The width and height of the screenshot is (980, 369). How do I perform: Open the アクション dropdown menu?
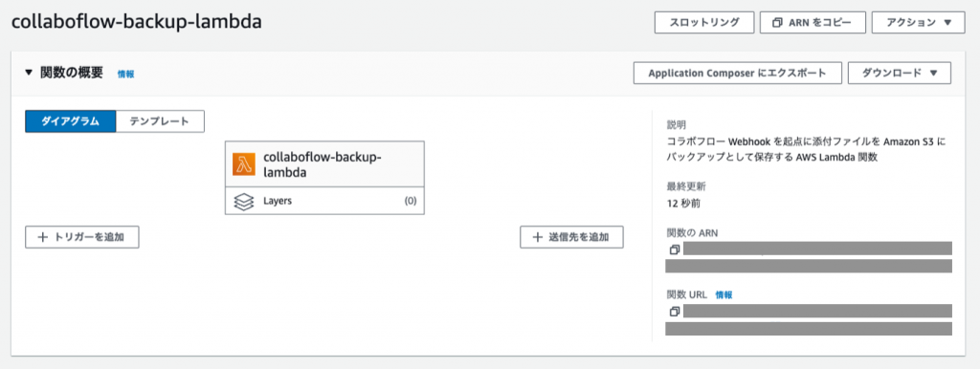[x=918, y=23]
